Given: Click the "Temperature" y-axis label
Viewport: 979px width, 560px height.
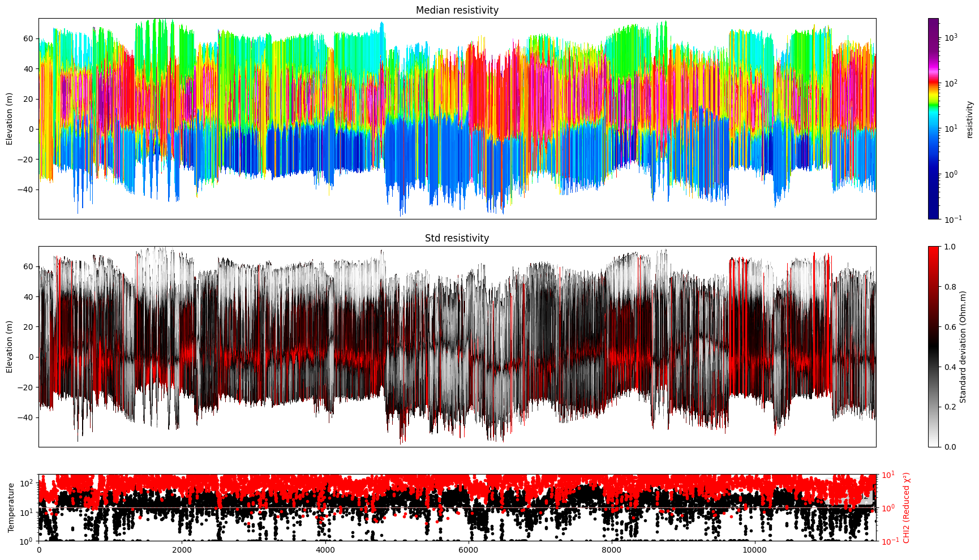Looking at the screenshot, I should pos(11,507).
